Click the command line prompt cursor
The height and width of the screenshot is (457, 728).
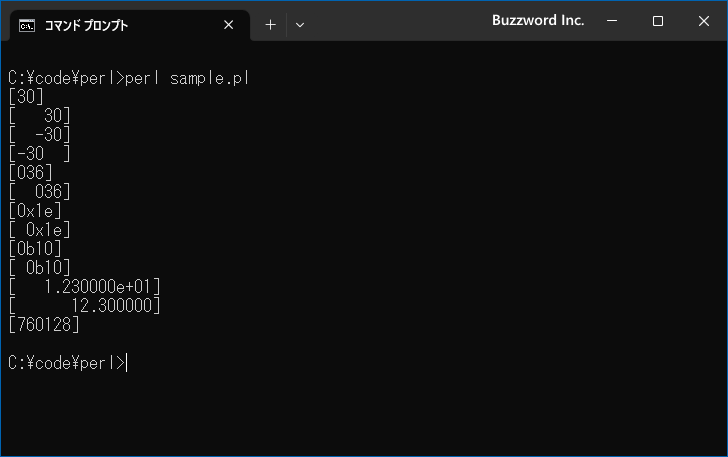point(126,363)
